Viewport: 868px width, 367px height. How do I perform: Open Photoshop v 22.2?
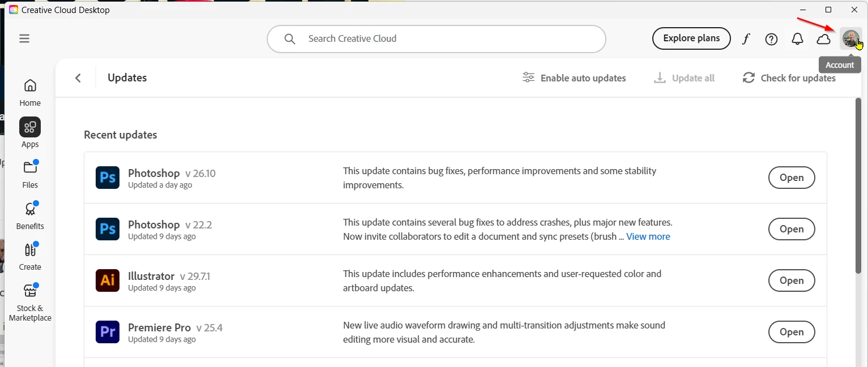792,229
